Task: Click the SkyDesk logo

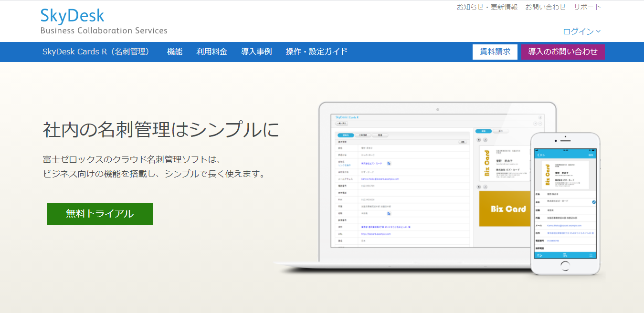Action: point(72,15)
